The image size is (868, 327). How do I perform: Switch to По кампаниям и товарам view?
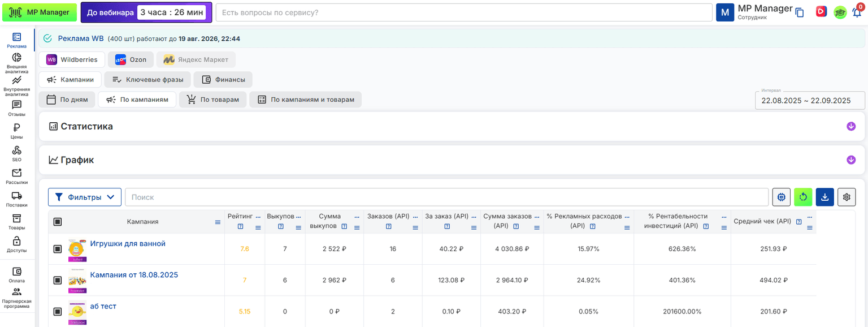point(306,100)
